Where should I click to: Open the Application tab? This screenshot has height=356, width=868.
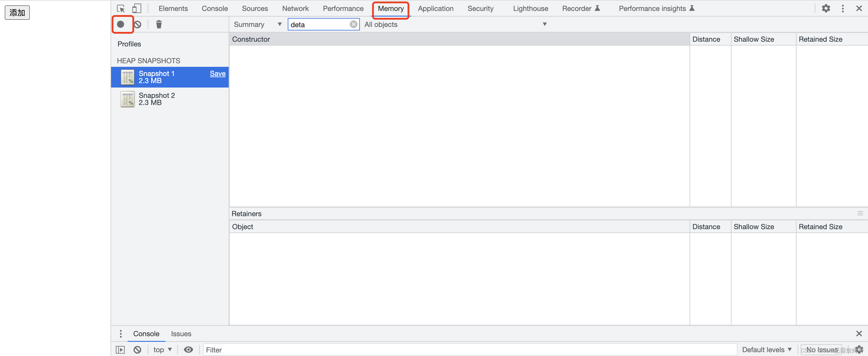(x=435, y=9)
